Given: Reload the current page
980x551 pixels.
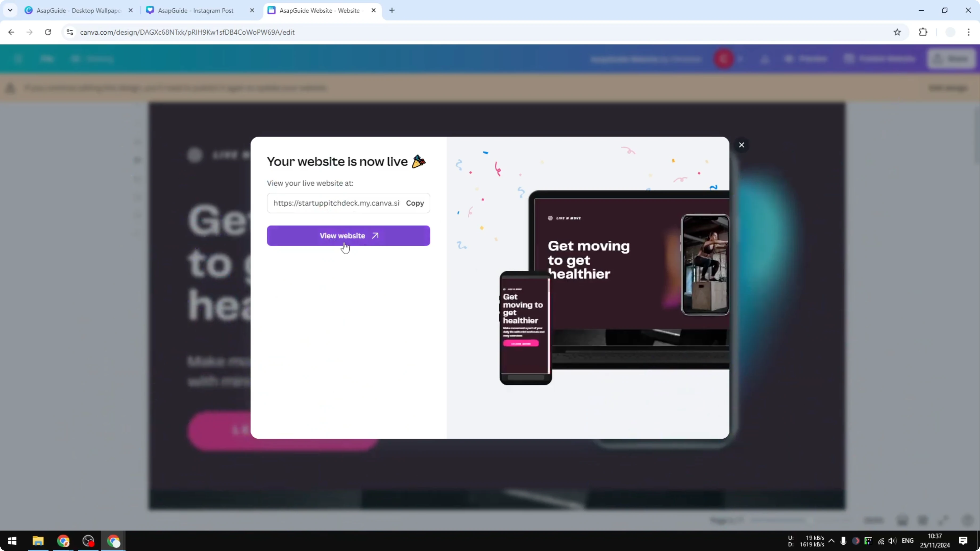Looking at the screenshot, I should coord(48,32).
